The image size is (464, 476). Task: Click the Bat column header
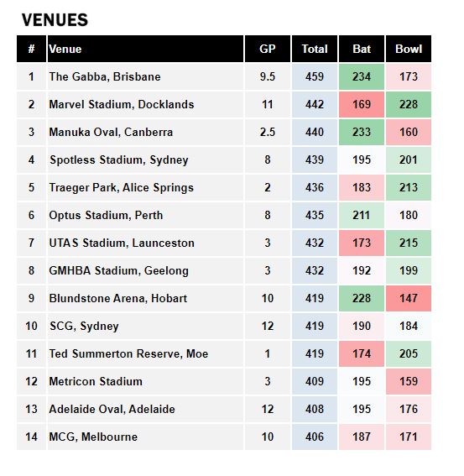pyautogui.click(x=362, y=49)
